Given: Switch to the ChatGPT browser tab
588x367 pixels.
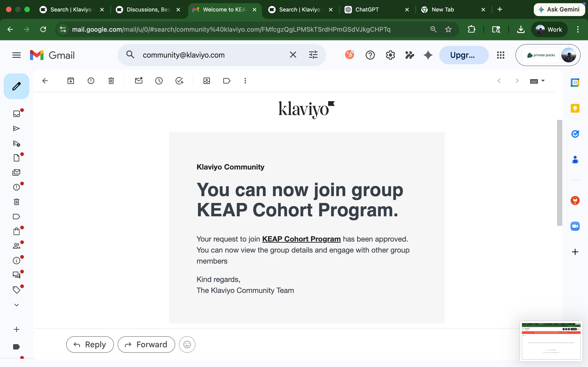Looking at the screenshot, I should 367,9.
